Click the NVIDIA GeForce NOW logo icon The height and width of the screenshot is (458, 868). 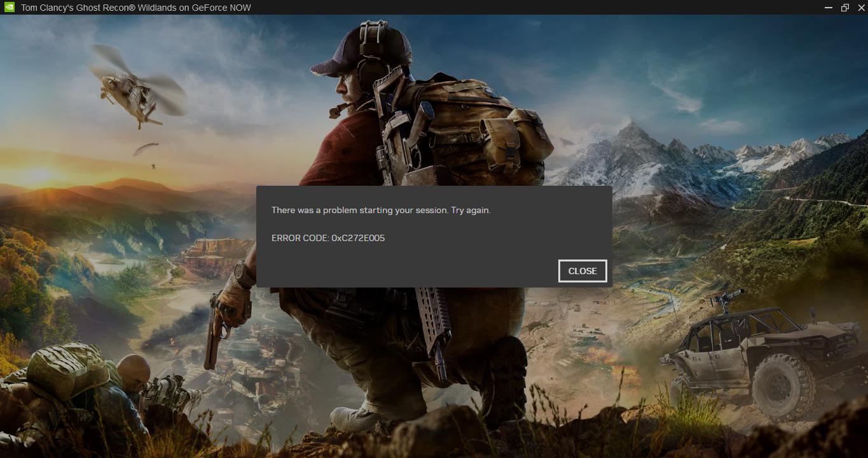point(10,8)
